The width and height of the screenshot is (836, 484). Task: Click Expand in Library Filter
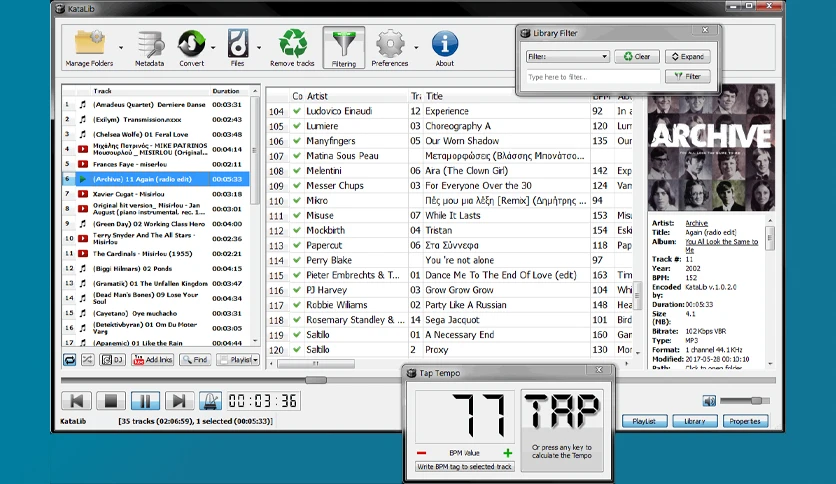(688, 57)
